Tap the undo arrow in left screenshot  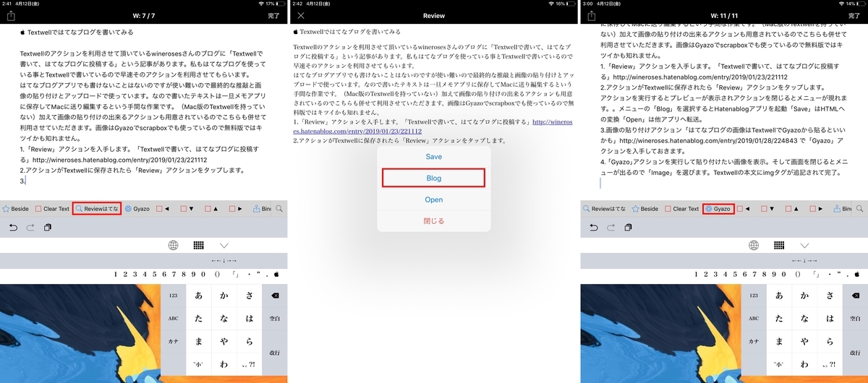point(13,228)
